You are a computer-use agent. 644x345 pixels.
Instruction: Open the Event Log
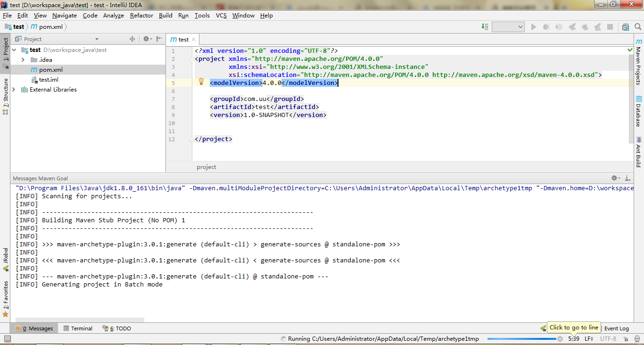pyautogui.click(x=616, y=328)
